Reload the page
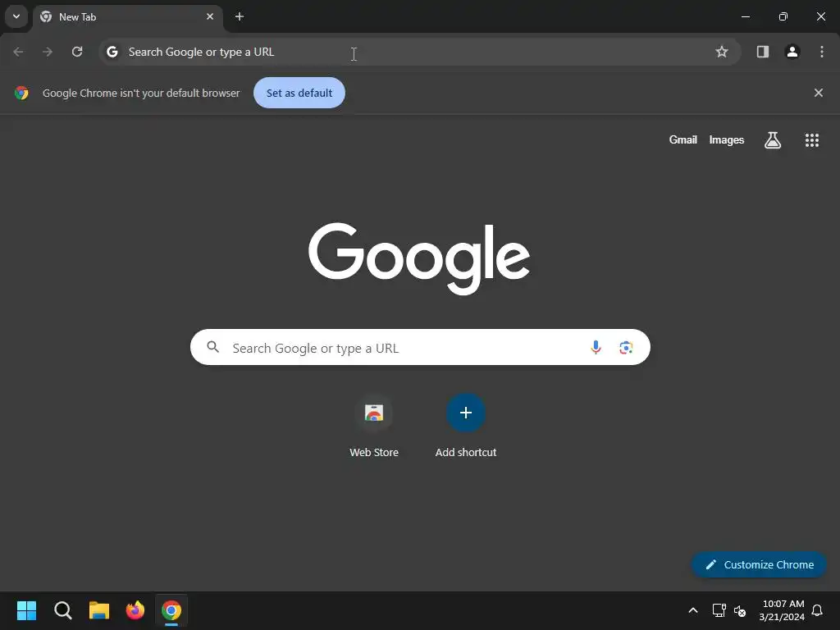The width and height of the screenshot is (840, 630). (77, 52)
